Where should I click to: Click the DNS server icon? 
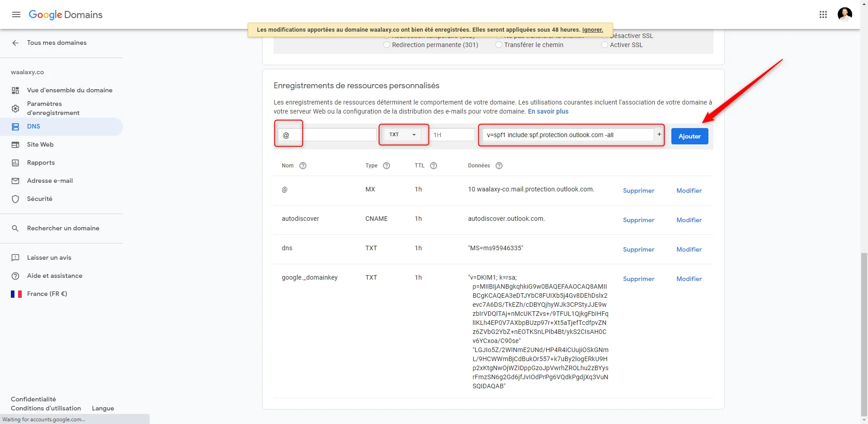point(15,127)
